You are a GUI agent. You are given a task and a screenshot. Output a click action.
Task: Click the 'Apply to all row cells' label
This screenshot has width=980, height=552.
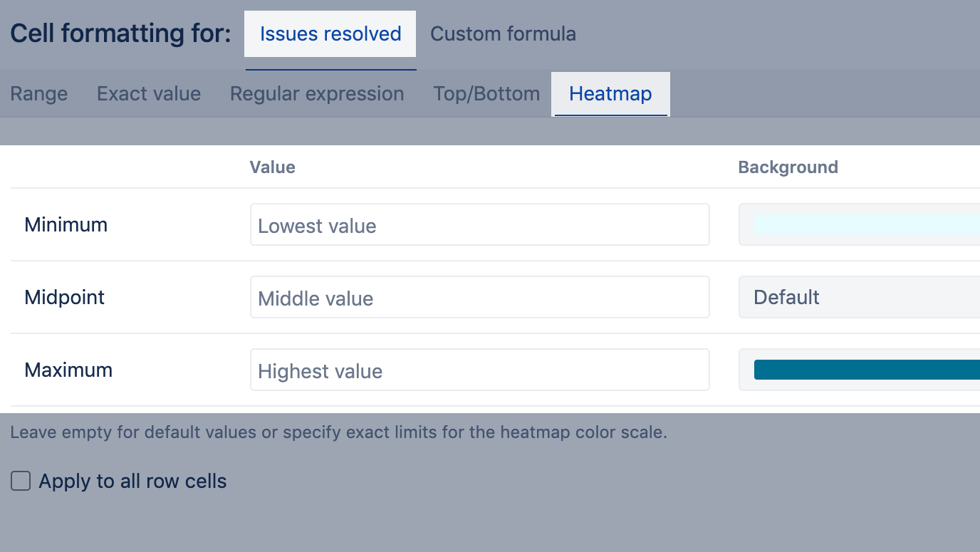[132, 481]
